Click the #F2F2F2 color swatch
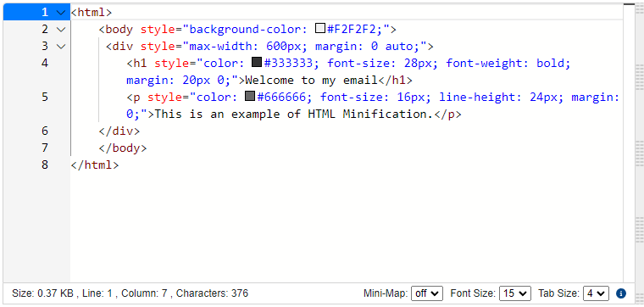 coord(320,29)
